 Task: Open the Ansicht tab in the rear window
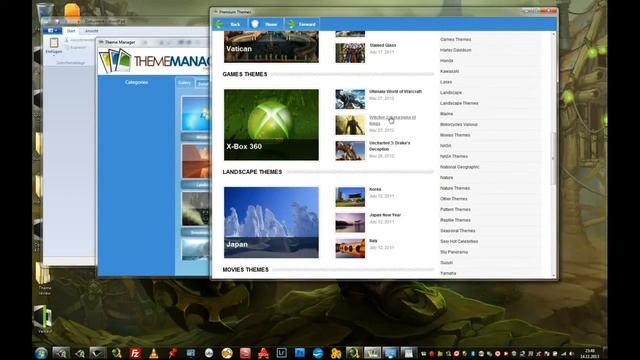(91, 31)
